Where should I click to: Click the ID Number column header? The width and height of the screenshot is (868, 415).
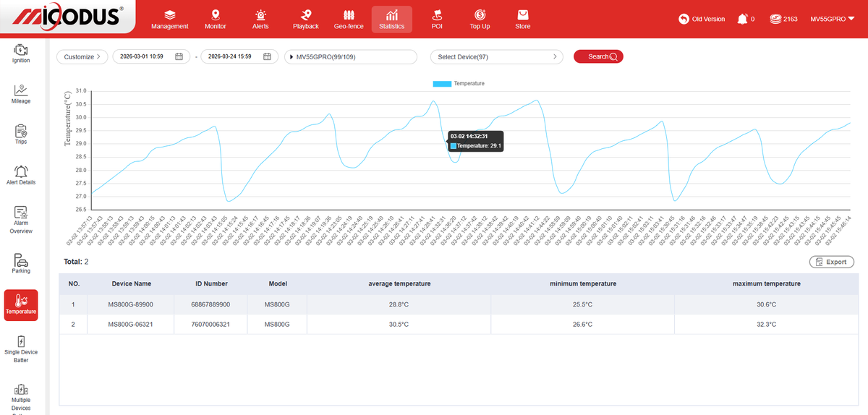(213, 283)
